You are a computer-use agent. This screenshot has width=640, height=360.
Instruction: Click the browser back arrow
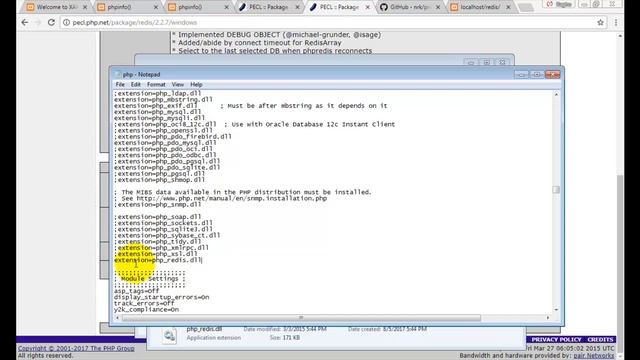pyautogui.click(x=25, y=22)
